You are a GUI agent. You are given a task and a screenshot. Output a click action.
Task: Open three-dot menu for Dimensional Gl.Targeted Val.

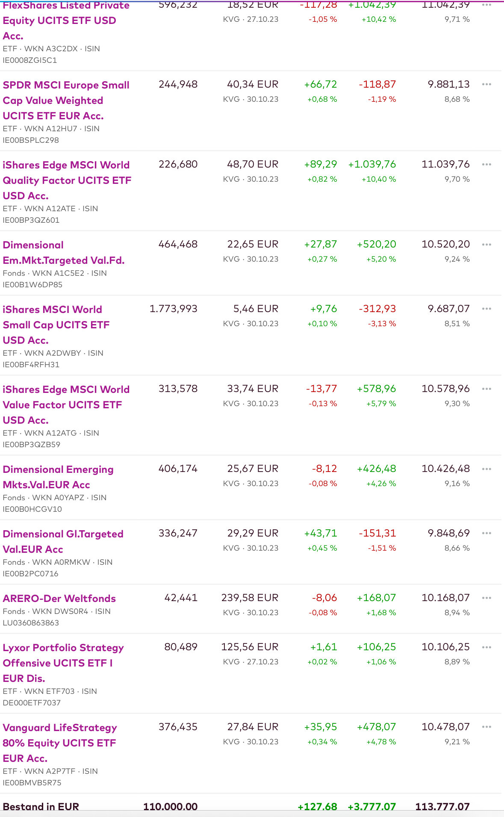(486, 533)
